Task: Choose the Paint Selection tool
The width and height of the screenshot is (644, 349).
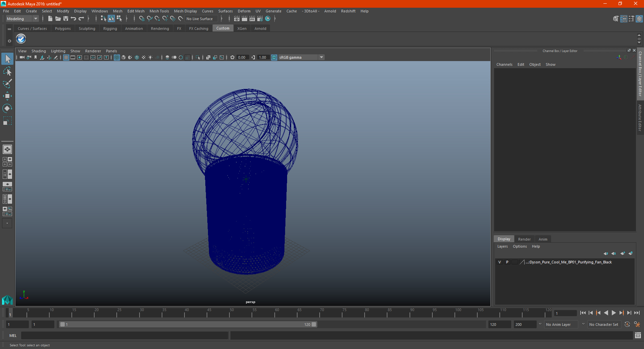Action: point(7,84)
